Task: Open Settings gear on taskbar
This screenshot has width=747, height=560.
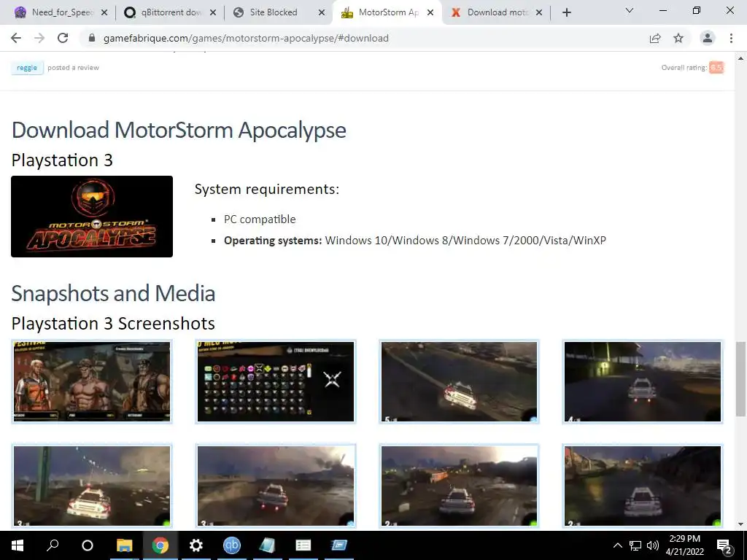Action: [196, 545]
